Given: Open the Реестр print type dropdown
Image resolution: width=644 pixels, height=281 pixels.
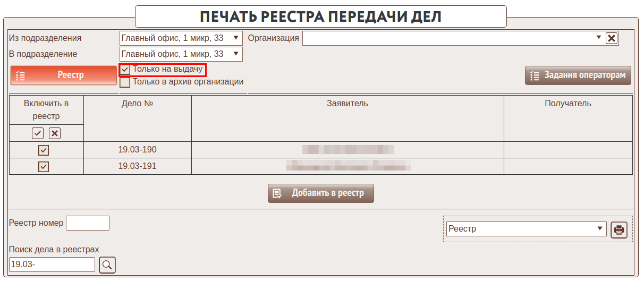Looking at the screenshot, I should pos(526,229).
